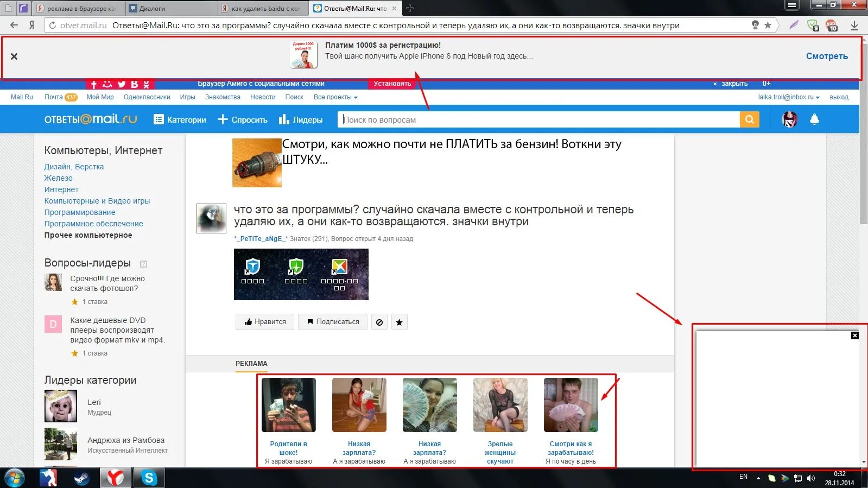Open the Yandex home button in the toolbar

(x=31, y=25)
